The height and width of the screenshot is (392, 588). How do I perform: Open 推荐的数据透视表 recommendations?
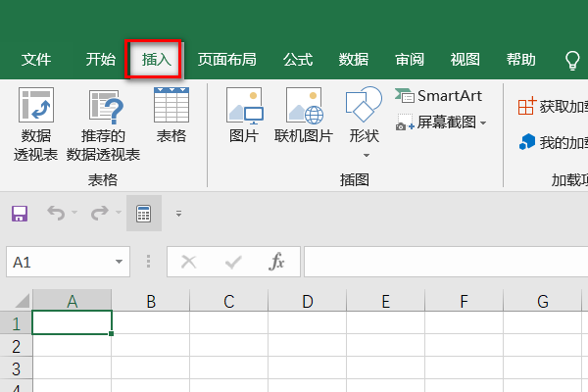(x=103, y=124)
